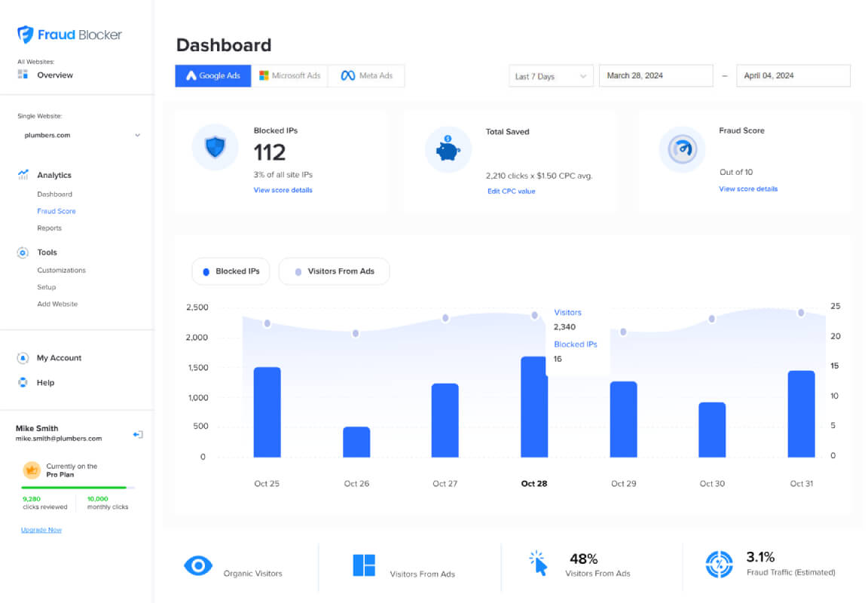Click the Fraud Blocker shield logo
Screen dimensions: 868x603
[25, 35]
